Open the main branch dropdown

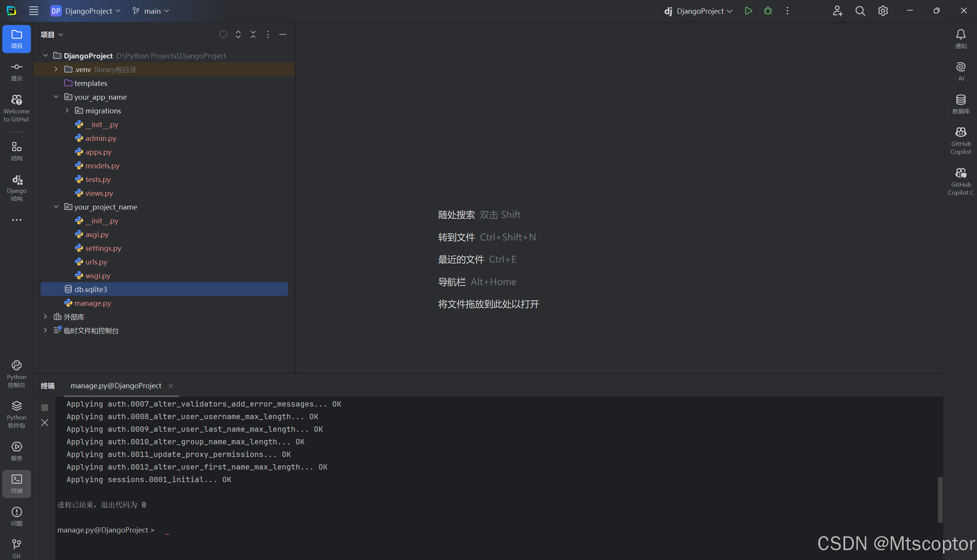click(151, 11)
